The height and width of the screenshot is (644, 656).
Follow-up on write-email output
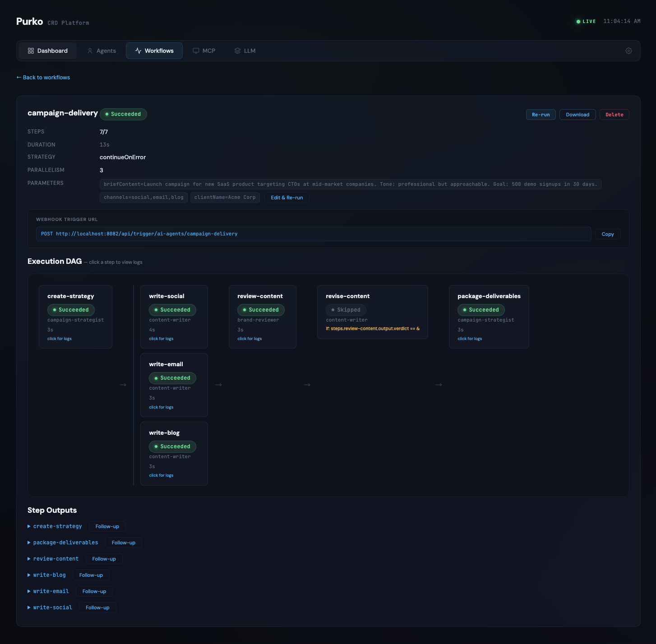coord(94,591)
